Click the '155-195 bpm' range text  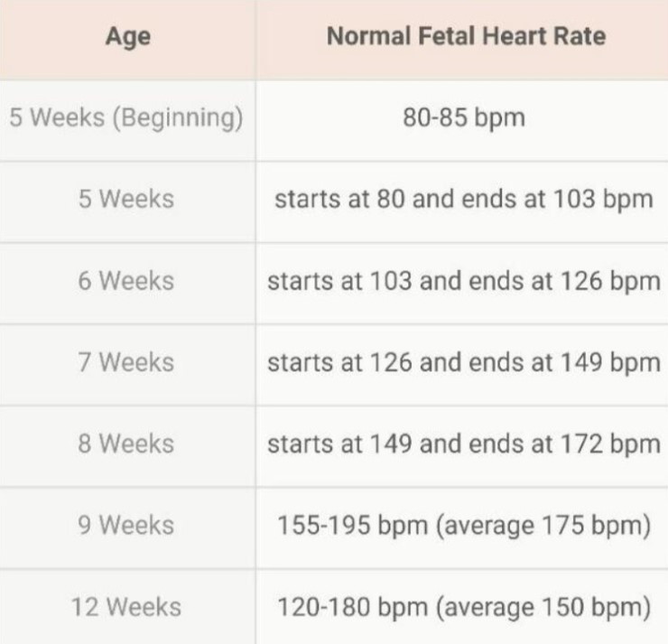tap(353, 525)
